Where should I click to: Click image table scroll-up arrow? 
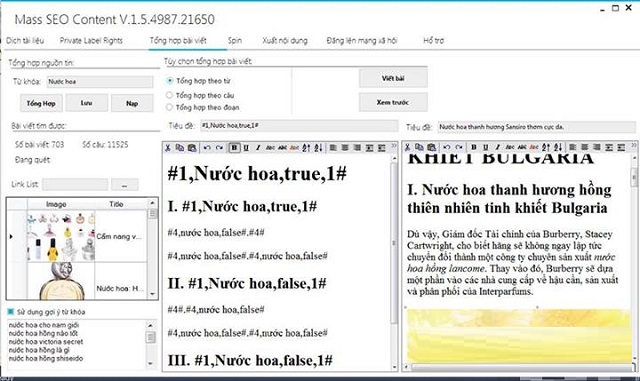click(x=152, y=203)
